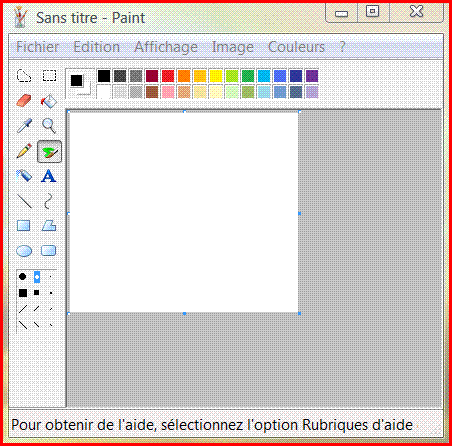Viewport: 452px width, 446px height.
Task: Choose the Ellipse shape tool
Action: click(24, 251)
